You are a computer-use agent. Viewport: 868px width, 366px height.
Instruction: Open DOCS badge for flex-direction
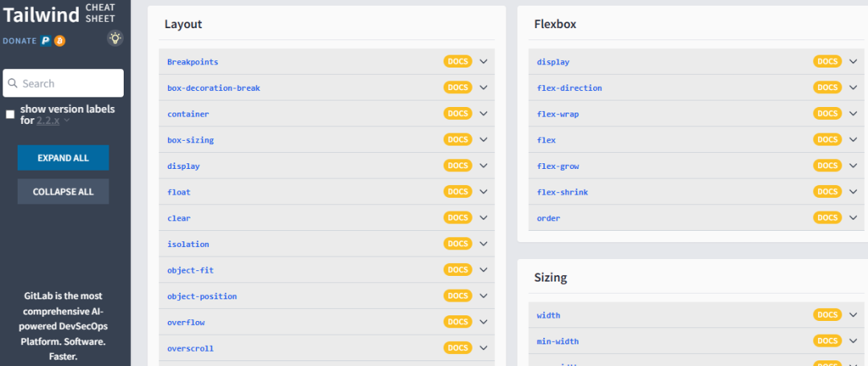828,88
